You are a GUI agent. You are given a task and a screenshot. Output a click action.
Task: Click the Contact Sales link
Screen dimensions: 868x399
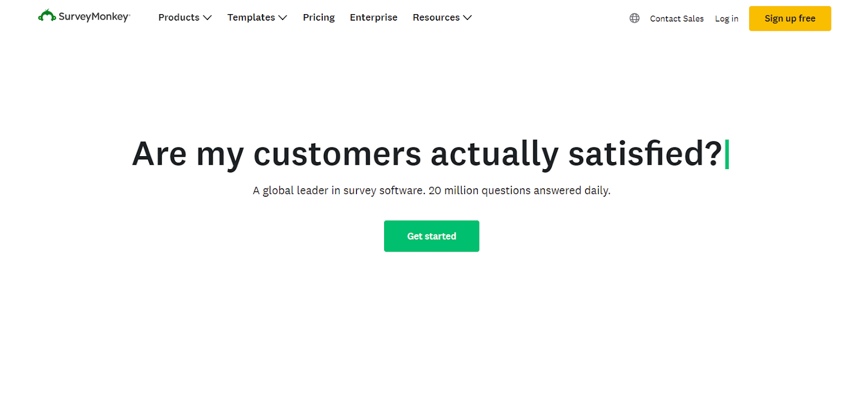(676, 18)
